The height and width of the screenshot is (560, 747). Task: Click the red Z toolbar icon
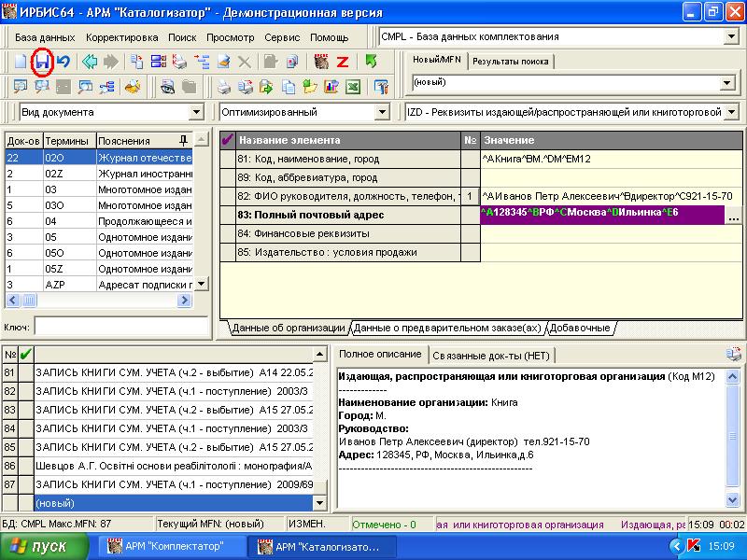coord(343,62)
